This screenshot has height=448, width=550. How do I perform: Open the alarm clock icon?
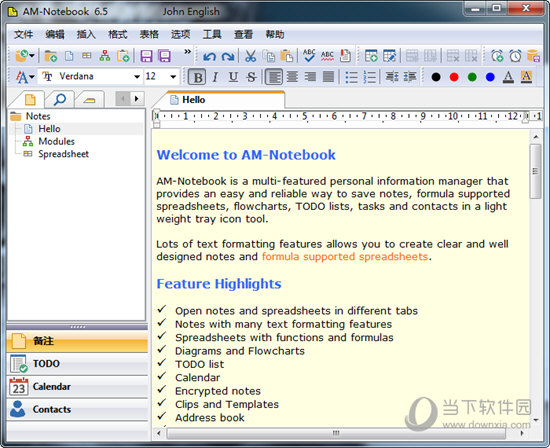515,56
